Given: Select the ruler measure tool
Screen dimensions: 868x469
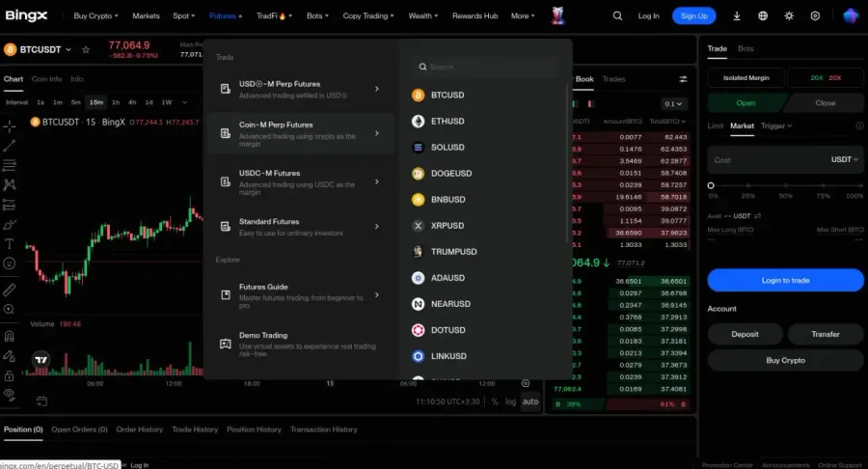Looking at the screenshot, I should [10, 290].
